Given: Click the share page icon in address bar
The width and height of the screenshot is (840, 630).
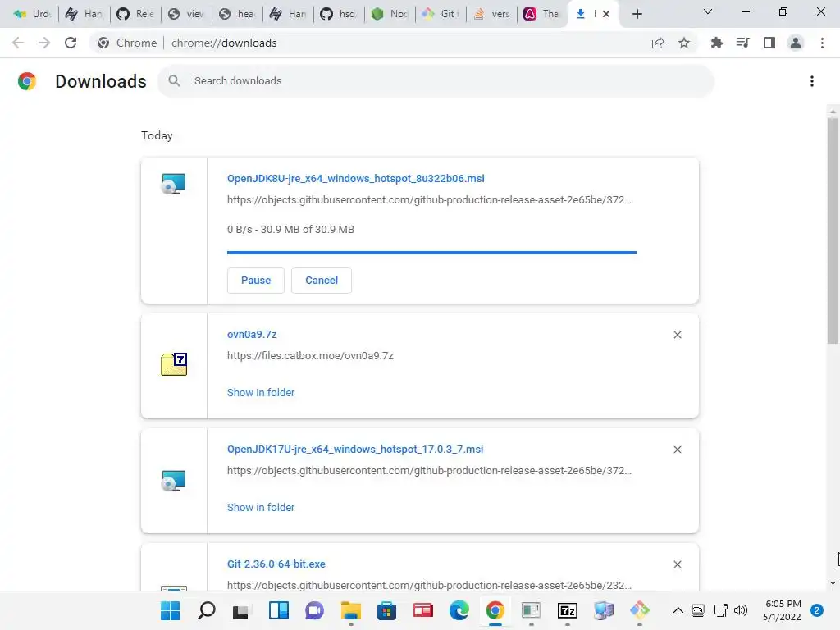Looking at the screenshot, I should (658, 43).
